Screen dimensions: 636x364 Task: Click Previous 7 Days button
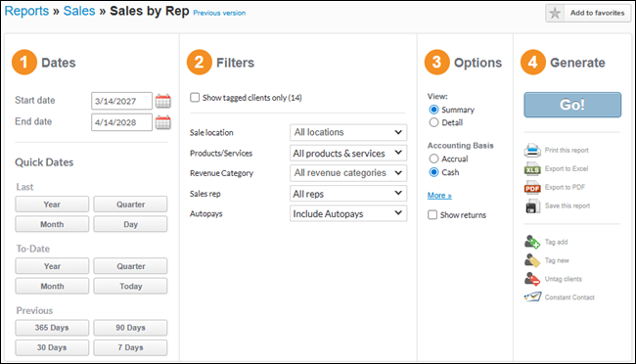(x=130, y=347)
